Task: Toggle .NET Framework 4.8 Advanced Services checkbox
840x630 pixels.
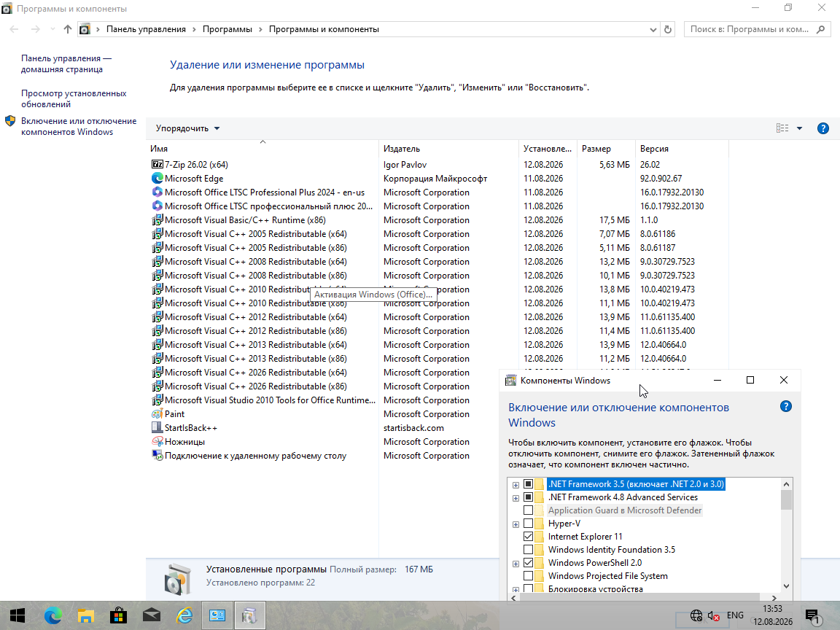Action: (x=528, y=497)
